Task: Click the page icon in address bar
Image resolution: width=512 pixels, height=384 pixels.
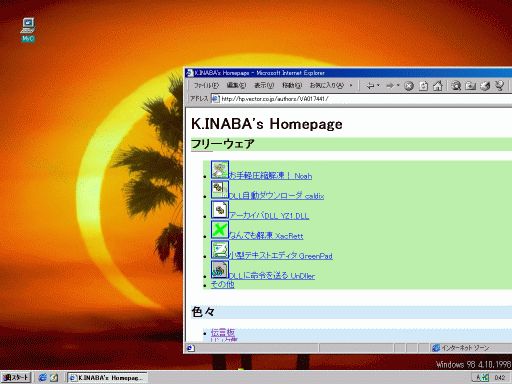Action: click(x=216, y=99)
